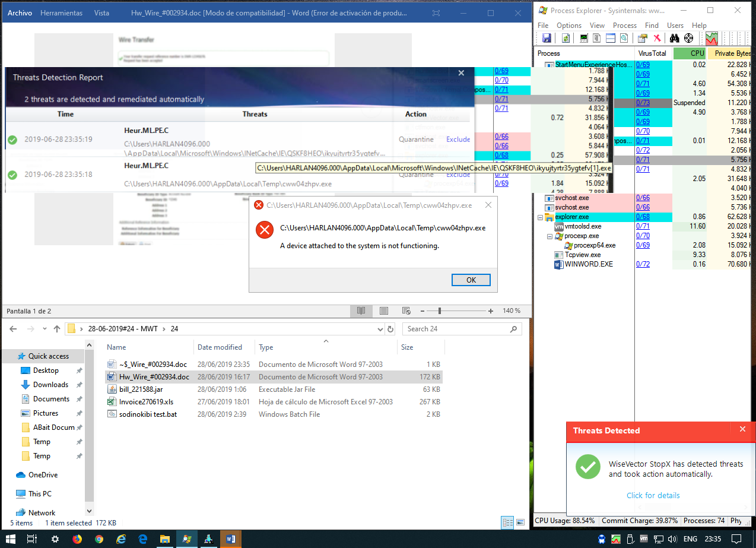Viewport: 756px width, 548px height.
Task: Click the Word icon on the taskbar
Action: point(231,539)
